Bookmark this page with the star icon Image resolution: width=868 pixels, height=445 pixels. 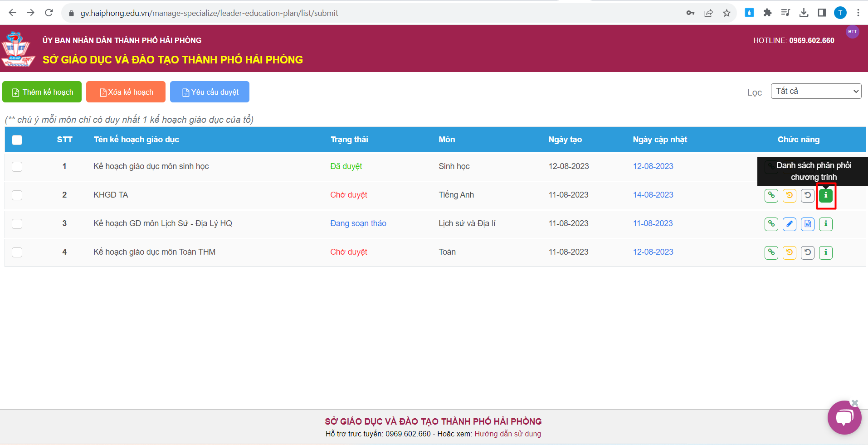727,13
